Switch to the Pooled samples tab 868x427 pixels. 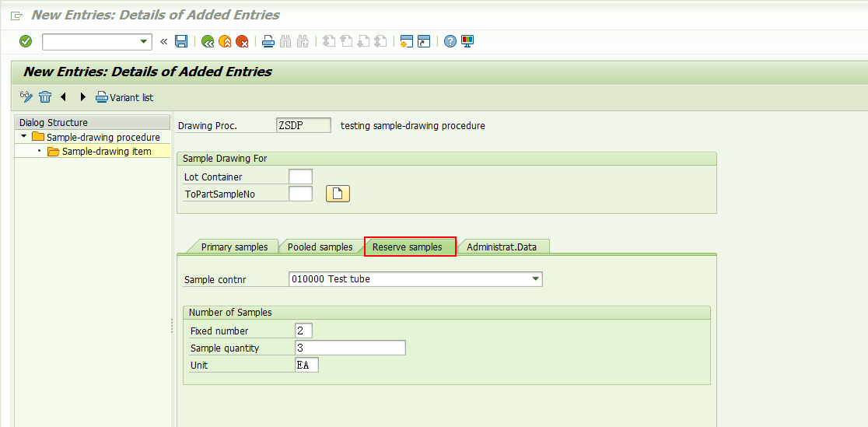pos(320,247)
